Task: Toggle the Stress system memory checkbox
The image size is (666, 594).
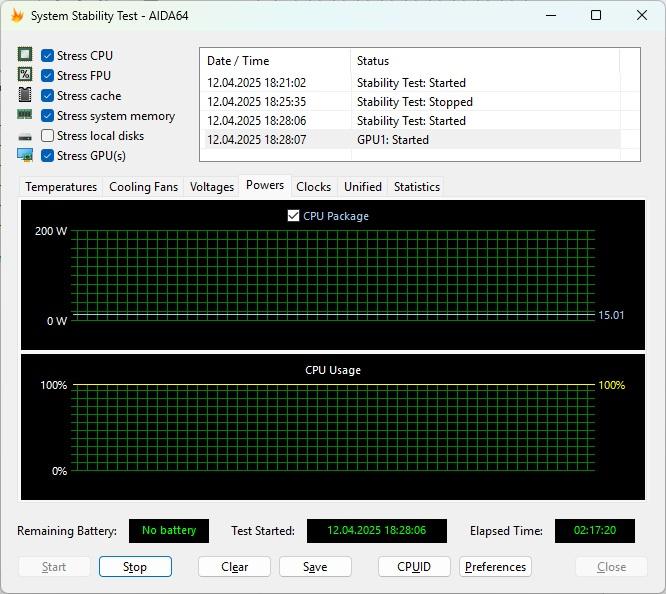Action: pos(48,116)
